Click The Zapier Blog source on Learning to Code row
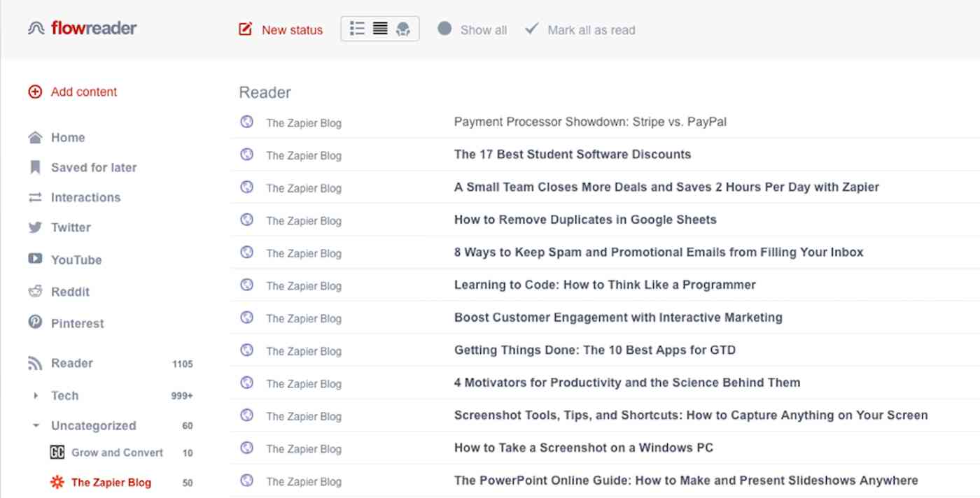This screenshot has height=498, width=980. [x=304, y=286]
